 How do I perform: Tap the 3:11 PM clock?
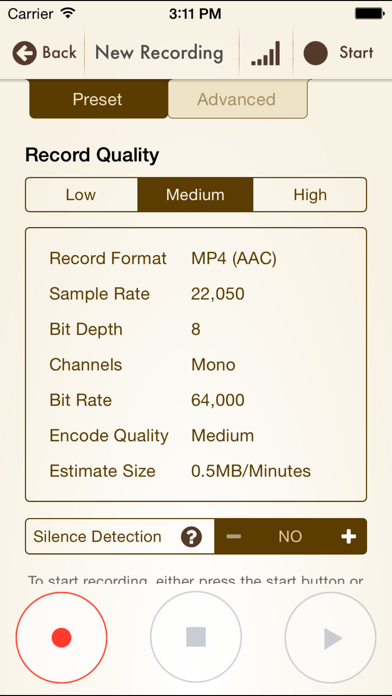coord(195,14)
